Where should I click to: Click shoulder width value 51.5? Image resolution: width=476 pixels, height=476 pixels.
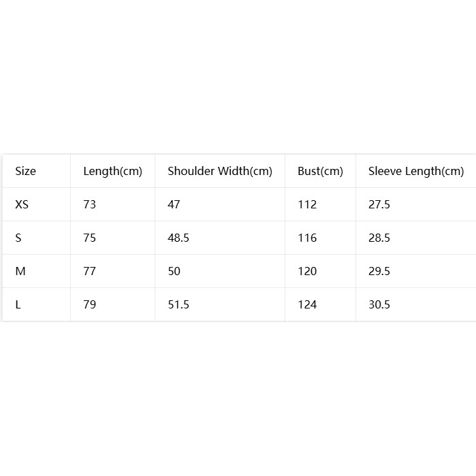click(x=178, y=304)
